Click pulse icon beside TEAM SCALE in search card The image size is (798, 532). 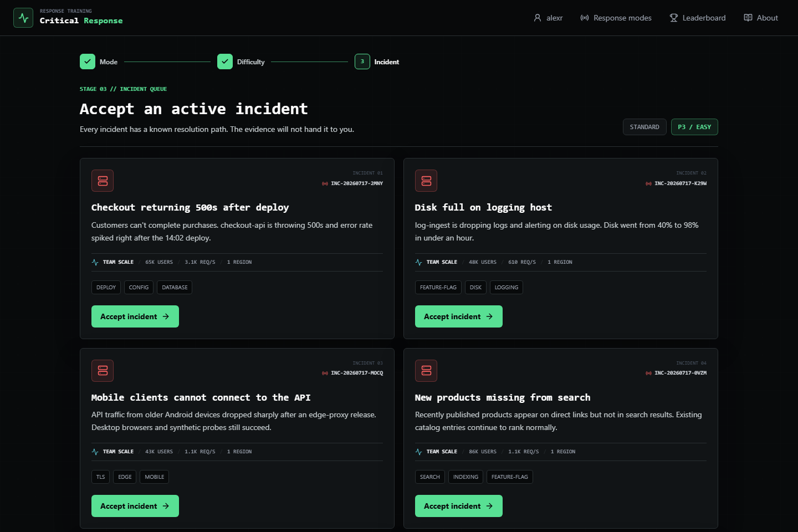[418, 452]
